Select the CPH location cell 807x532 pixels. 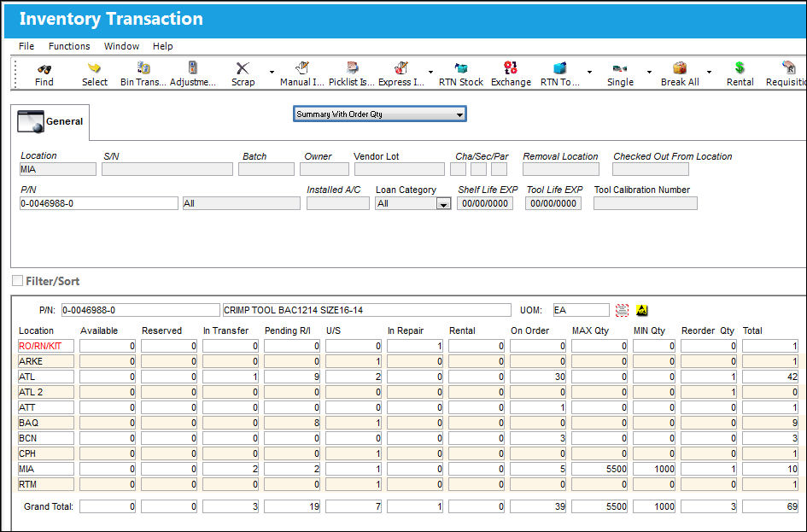pos(46,453)
